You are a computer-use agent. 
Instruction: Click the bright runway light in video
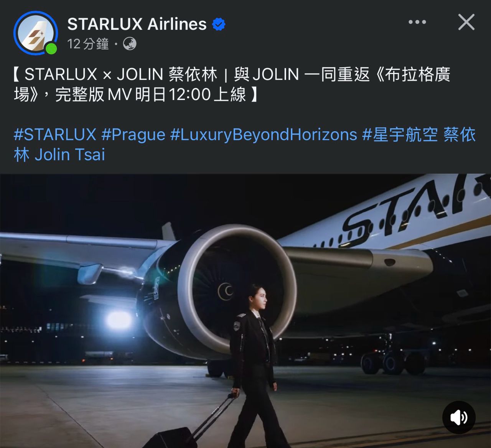[118, 321]
